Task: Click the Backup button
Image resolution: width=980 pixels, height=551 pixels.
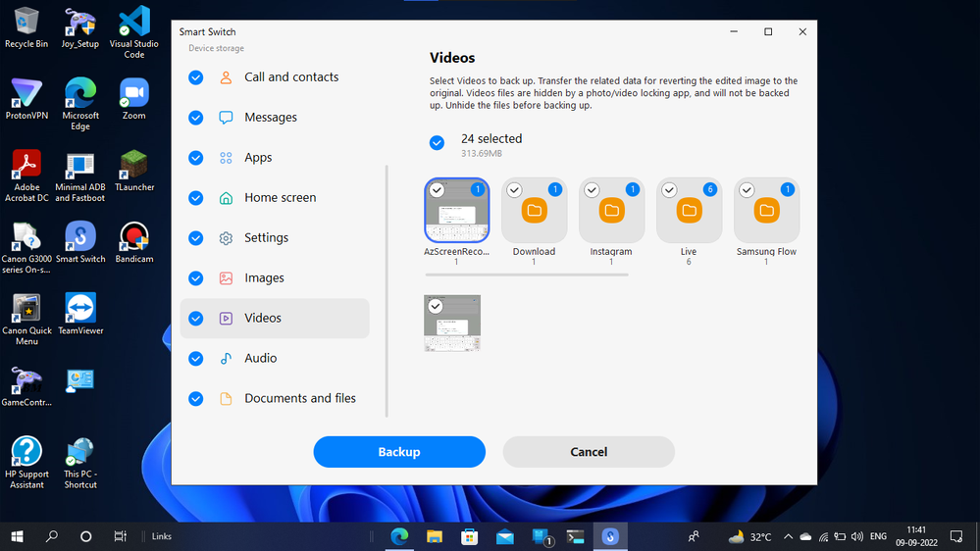Action: 399,452
